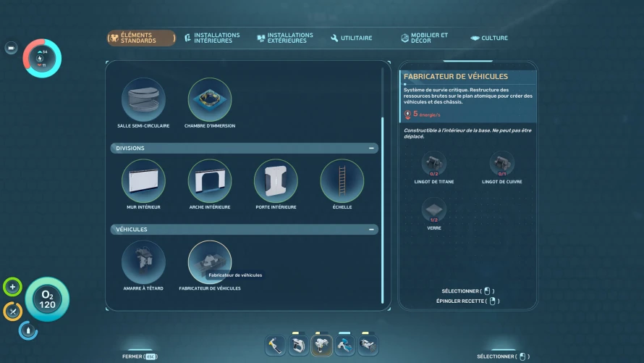Pick the Porte intérieure item
644x363 pixels.
[x=276, y=181]
